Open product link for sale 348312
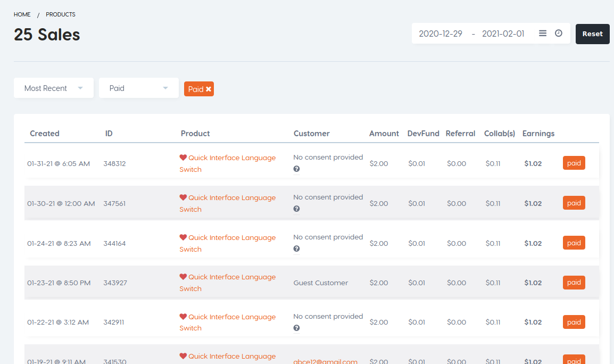The height and width of the screenshot is (364, 614). point(228,163)
